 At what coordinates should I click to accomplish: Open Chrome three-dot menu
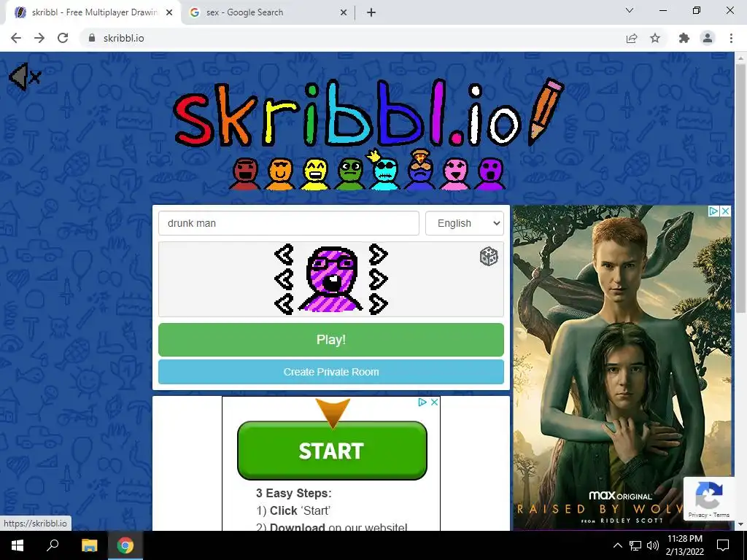(731, 38)
